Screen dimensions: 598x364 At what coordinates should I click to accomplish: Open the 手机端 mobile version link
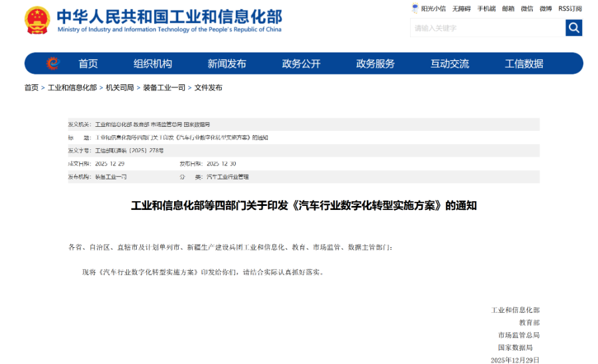pyautogui.click(x=486, y=9)
